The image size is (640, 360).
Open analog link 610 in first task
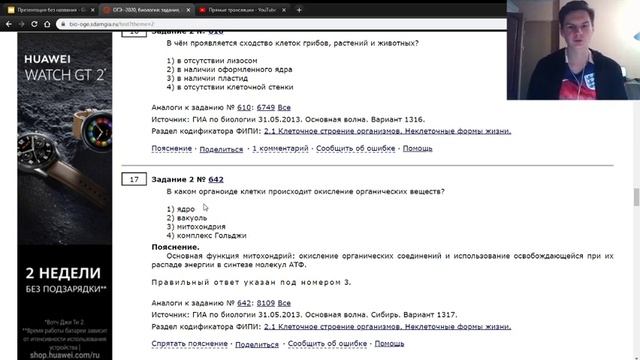click(244, 107)
